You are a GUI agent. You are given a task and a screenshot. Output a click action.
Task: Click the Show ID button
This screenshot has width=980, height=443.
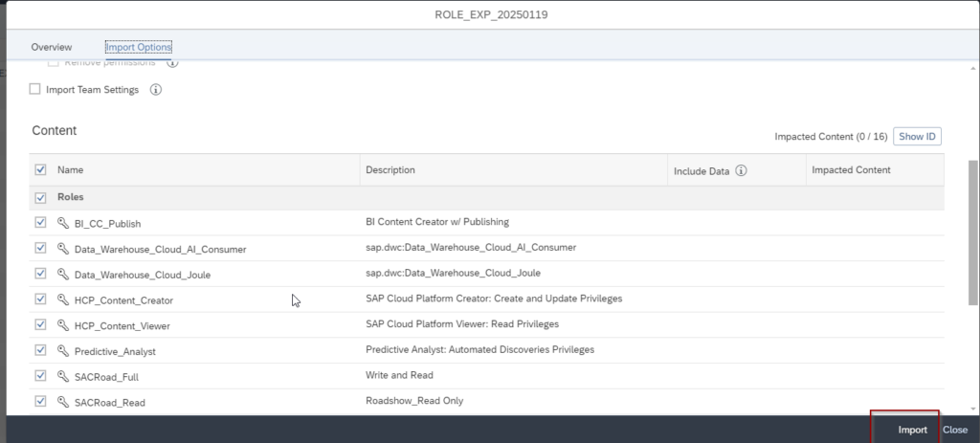[x=917, y=137]
